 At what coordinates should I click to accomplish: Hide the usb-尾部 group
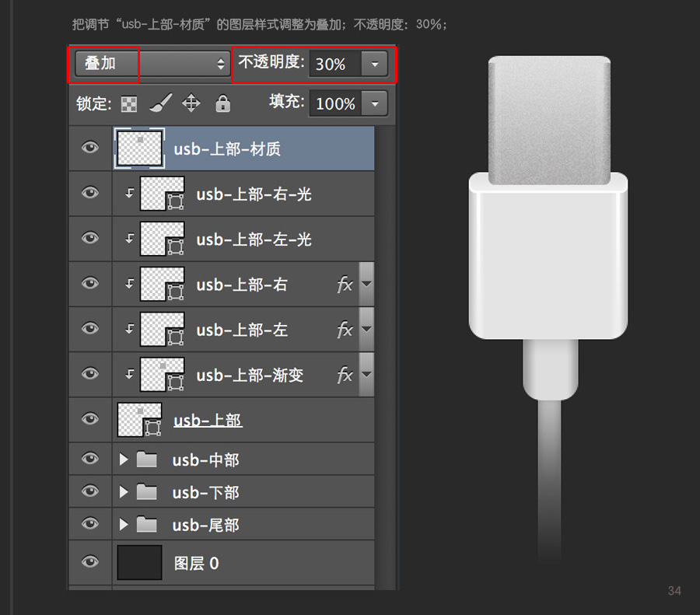point(90,523)
